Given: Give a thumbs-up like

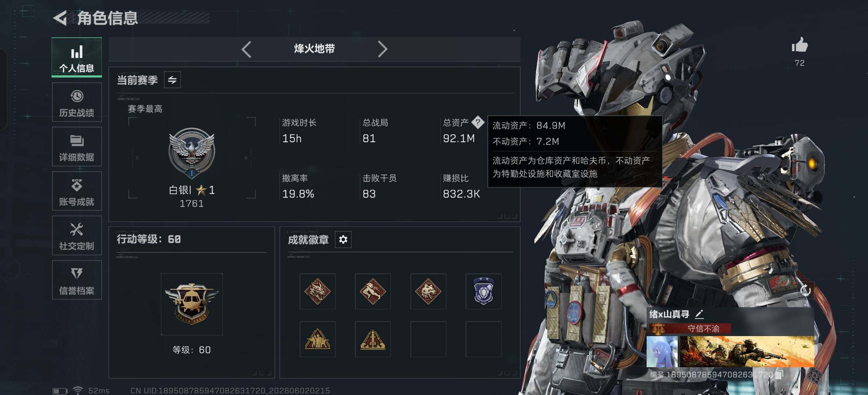Looking at the screenshot, I should (x=799, y=45).
